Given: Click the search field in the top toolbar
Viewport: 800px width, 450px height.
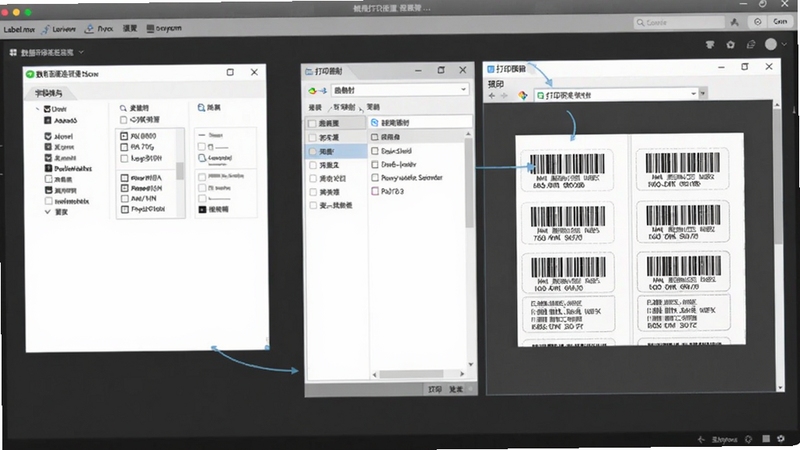Looking at the screenshot, I should click(679, 22).
